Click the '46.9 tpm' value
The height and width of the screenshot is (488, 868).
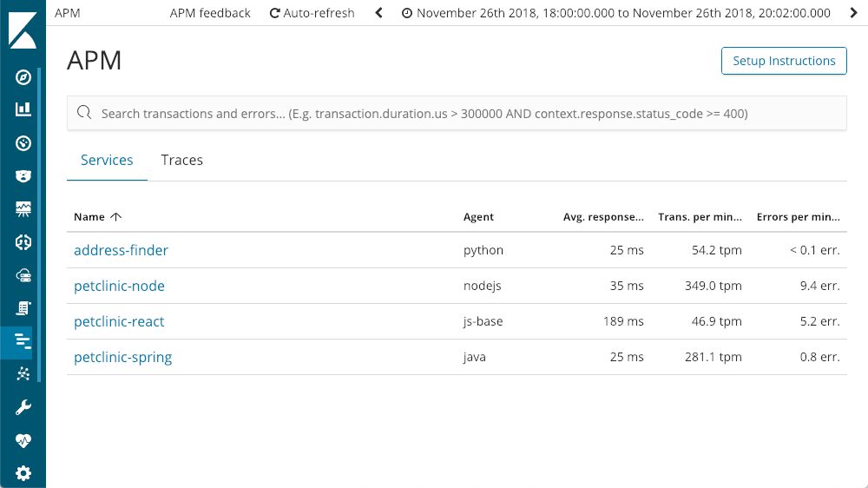716,321
